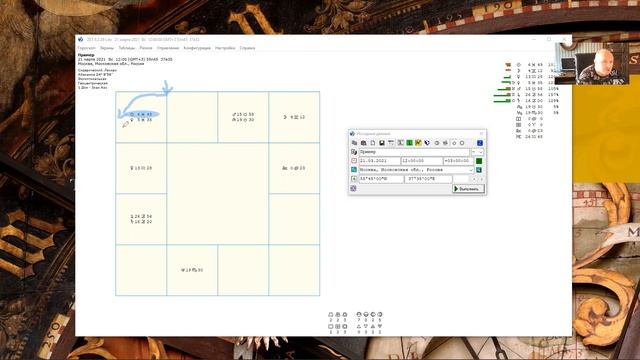The image size is (640, 360).
Task: Click the Moon position in top-right chart cell
Action: pyautogui.click(x=294, y=117)
